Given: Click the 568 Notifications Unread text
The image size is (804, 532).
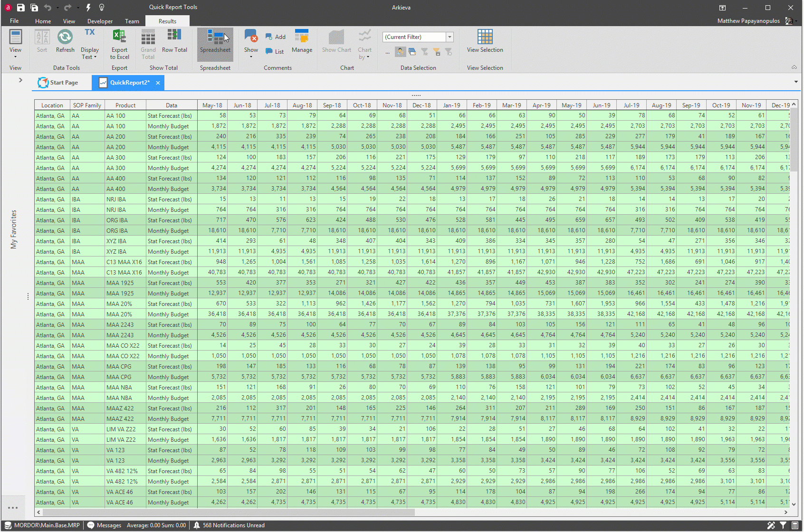Looking at the screenshot, I should point(233,525).
